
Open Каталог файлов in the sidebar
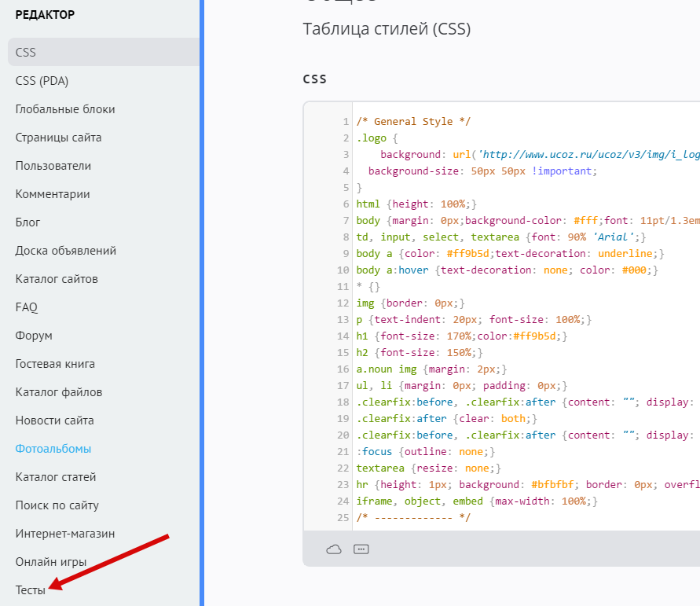[59, 392]
